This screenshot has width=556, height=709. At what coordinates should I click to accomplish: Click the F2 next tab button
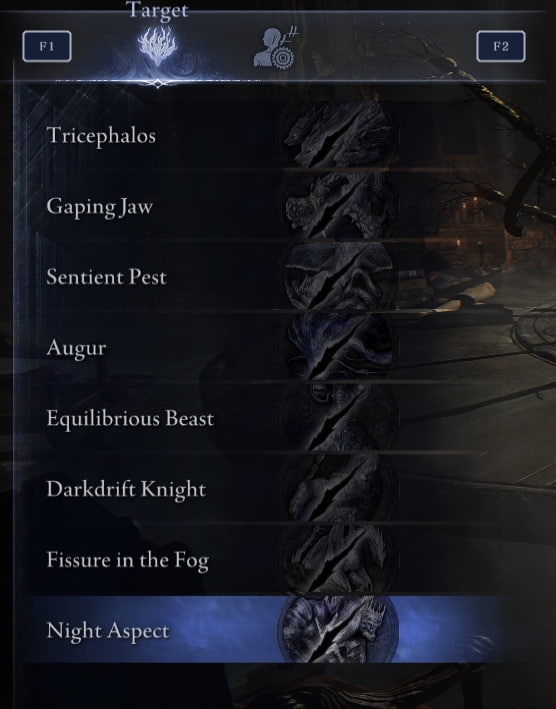(500, 46)
